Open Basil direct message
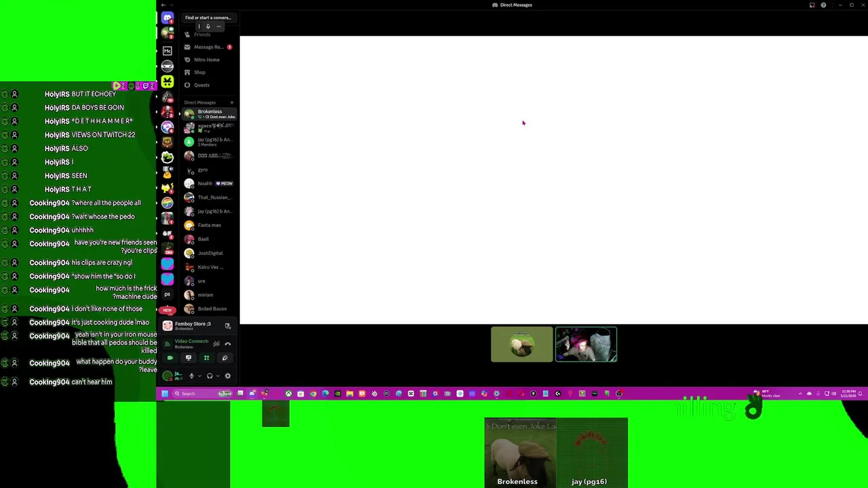The width and height of the screenshot is (868, 488). (210, 239)
